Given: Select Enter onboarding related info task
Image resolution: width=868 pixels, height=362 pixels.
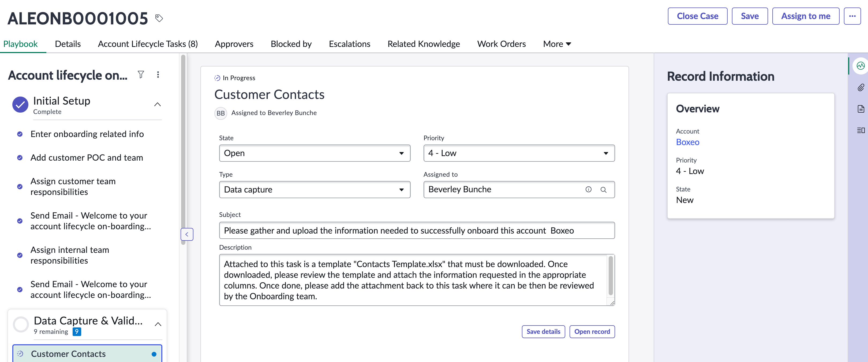Looking at the screenshot, I should click(87, 134).
